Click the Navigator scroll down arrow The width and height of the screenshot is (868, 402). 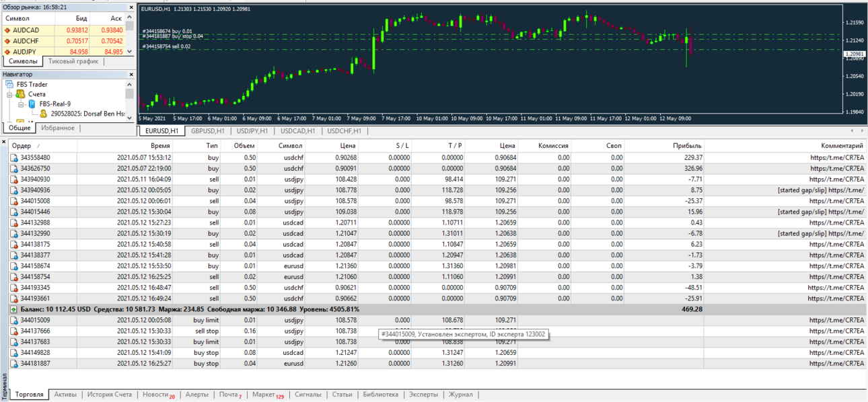[130, 116]
